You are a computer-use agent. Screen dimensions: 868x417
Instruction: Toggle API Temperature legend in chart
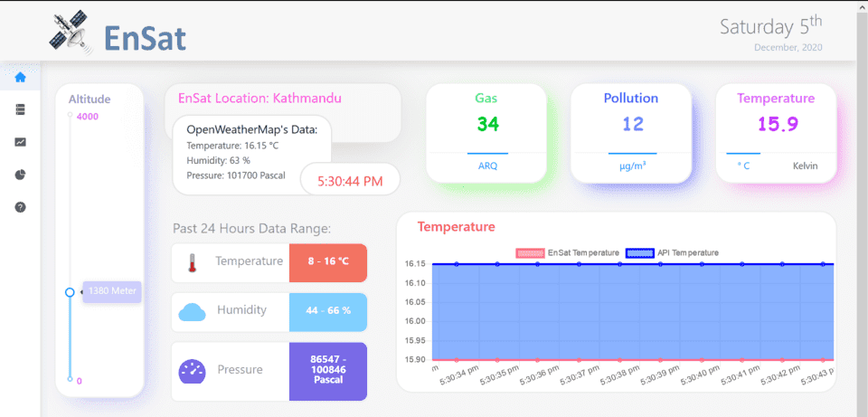pyautogui.click(x=672, y=253)
